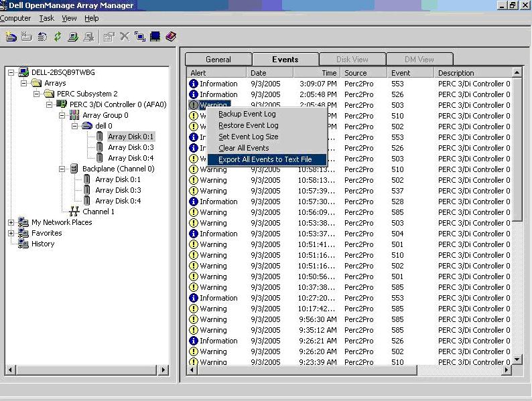Image resolution: width=532 pixels, height=401 pixels.
Task: Click the Array Group 0 icon
Action: 74,115
